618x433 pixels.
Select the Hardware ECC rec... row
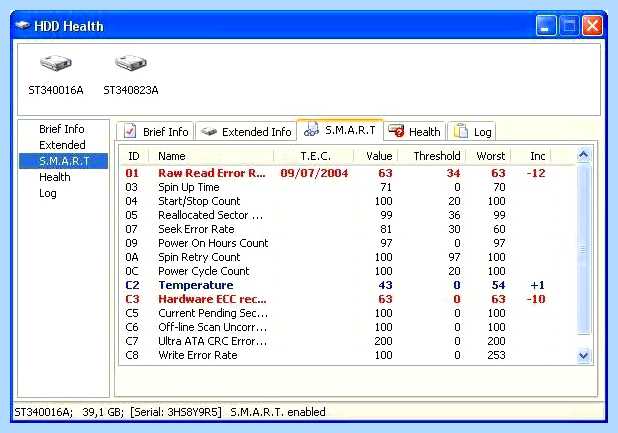pos(347,299)
